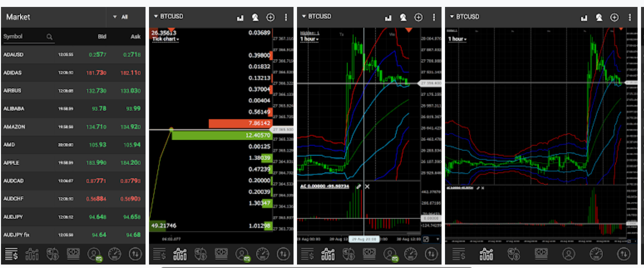Click Hidden: 1 link above crosshair chart

(310, 34)
